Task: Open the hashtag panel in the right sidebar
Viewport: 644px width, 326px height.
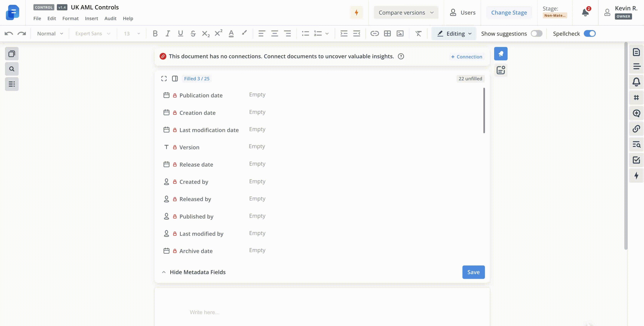Action: pos(636,98)
